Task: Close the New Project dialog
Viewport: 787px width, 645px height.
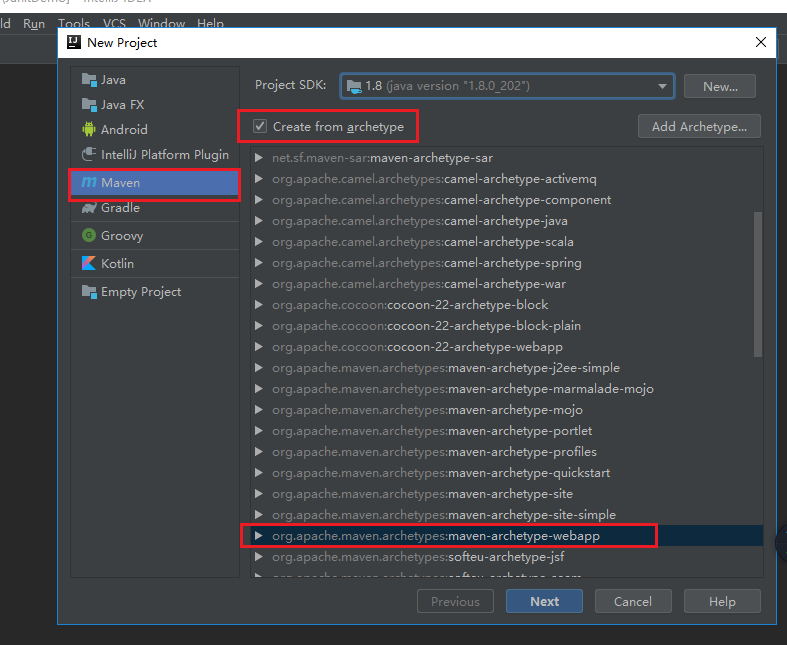Action: [761, 42]
